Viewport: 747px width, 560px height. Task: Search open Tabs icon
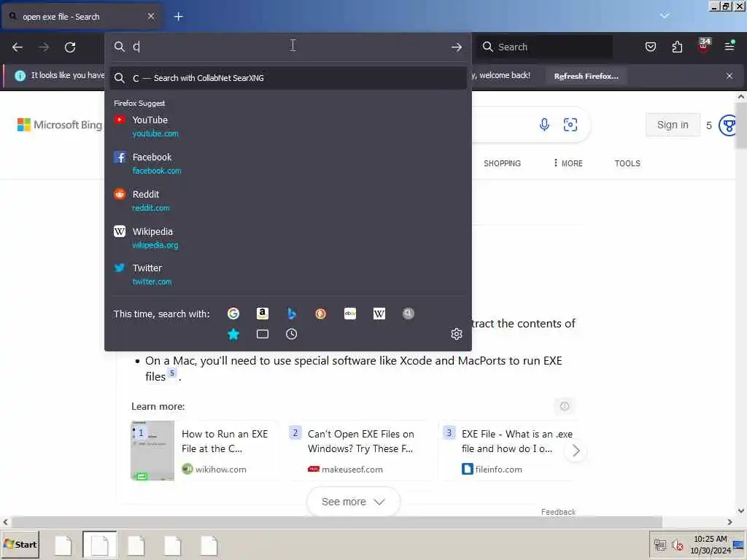click(263, 334)
